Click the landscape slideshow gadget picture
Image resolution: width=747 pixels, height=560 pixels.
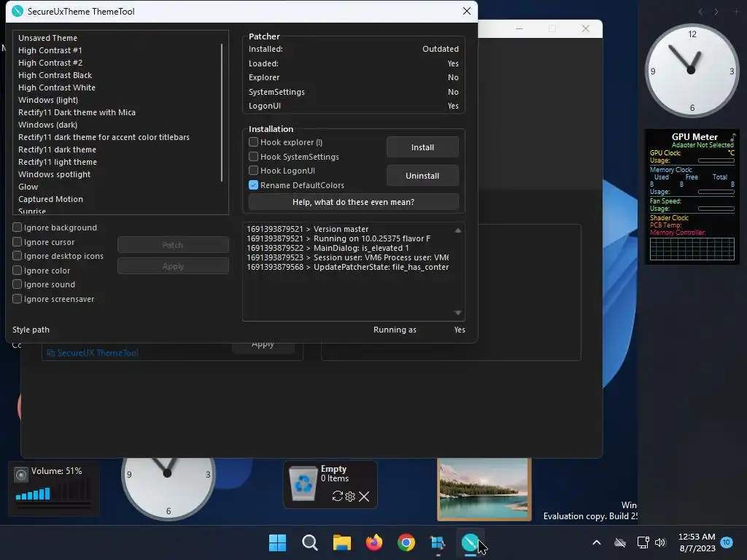484,489
